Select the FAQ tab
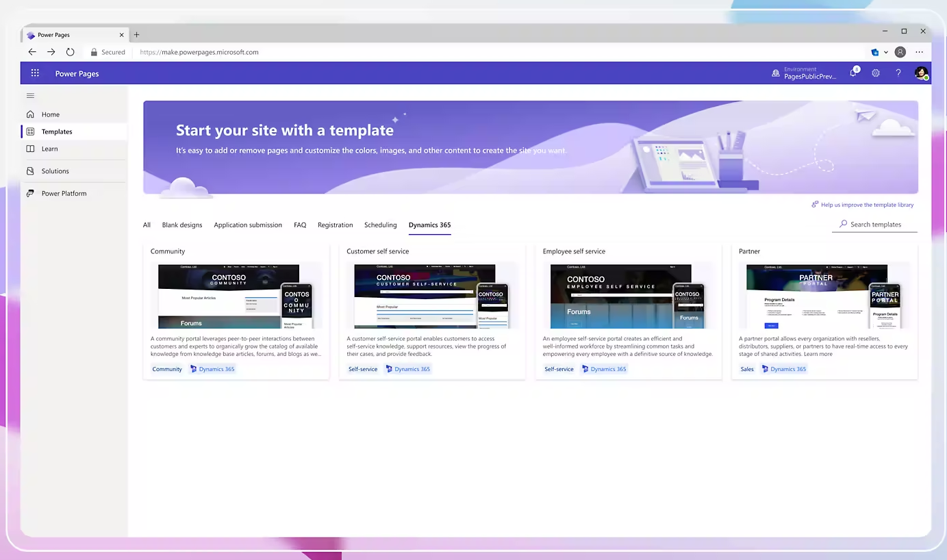947x560 pixels. pyautogui.click(x=300, y=225)
